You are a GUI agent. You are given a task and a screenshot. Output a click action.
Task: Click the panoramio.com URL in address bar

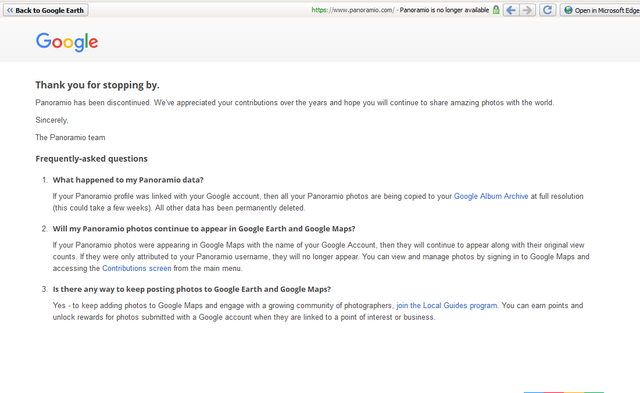tap(353, 10)
